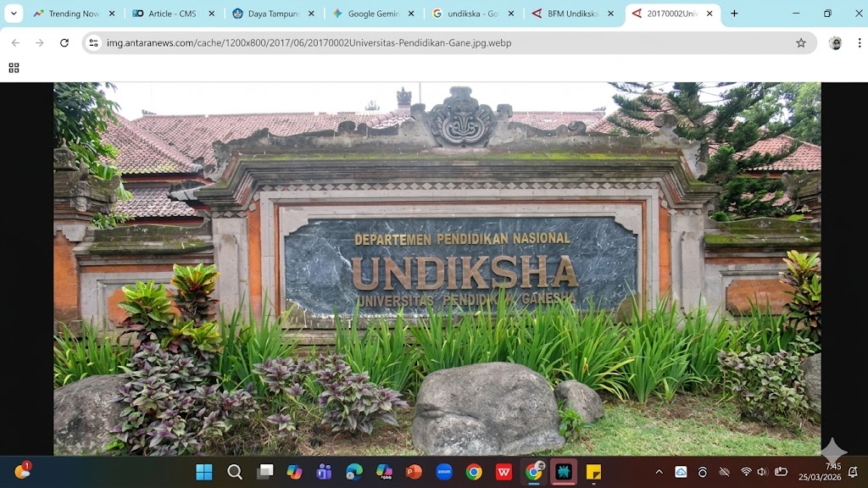The height and width of the screenshot is (488, 868).
Task: Launch PowerPoint from the taskbar
Action: pos(414,472)
